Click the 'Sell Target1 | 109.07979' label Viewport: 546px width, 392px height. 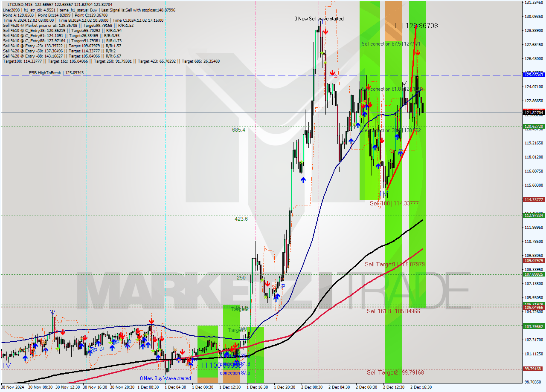pyautogui.click(x=395, y=264)
